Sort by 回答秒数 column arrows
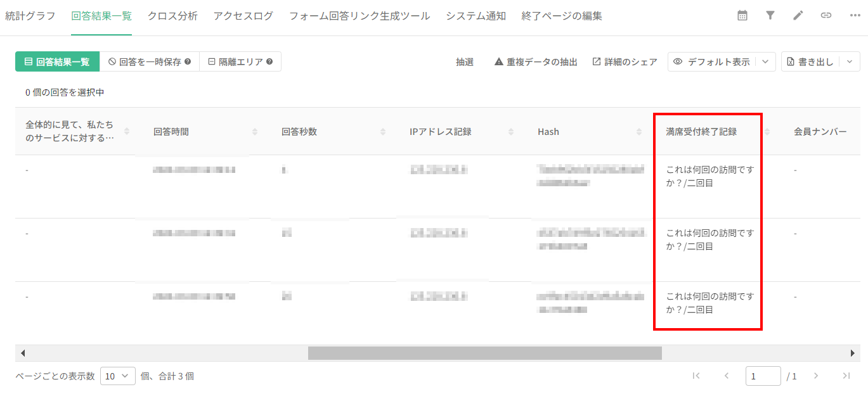The image size is (868, 394). point(383,132)
